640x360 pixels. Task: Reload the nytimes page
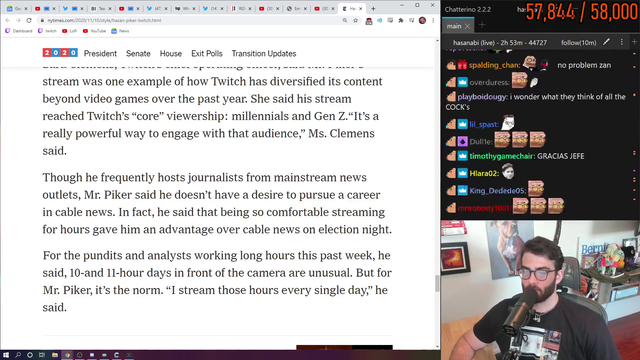[29, 20]
